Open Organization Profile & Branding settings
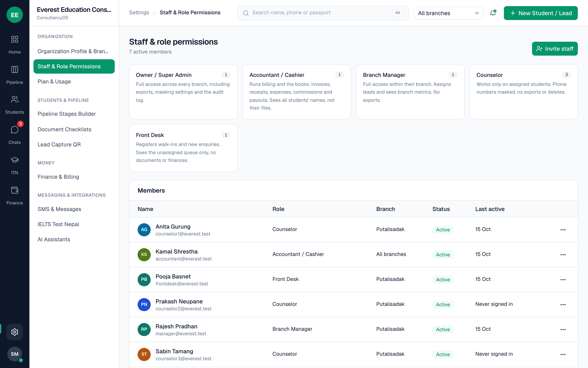This screenshot has height=368, width=588. click(74, 51)
